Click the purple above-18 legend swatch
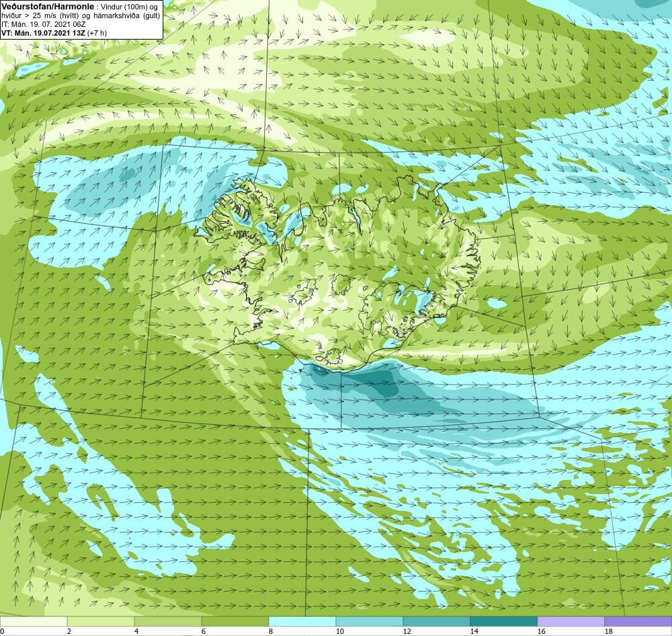672x636 pixels. click(638, 621)
